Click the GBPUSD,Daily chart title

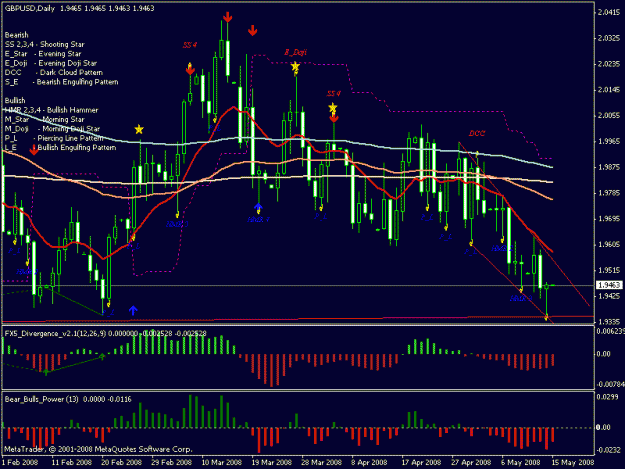pos(30,8)
